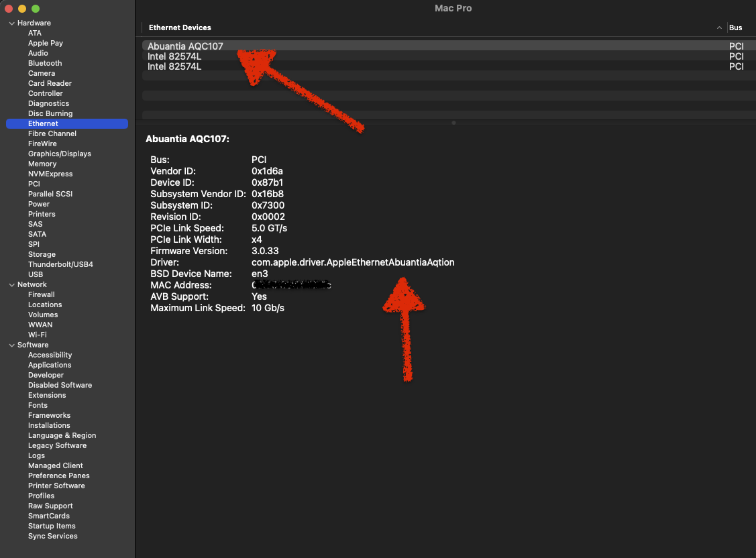Select Accessibility under Software
756x558 pixels.
50,355
